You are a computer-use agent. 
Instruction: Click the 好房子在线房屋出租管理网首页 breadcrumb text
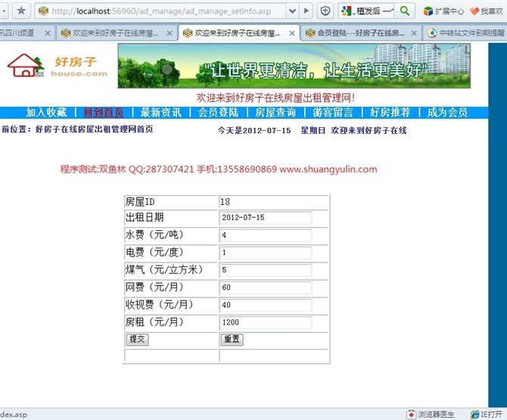coord(94,129)
